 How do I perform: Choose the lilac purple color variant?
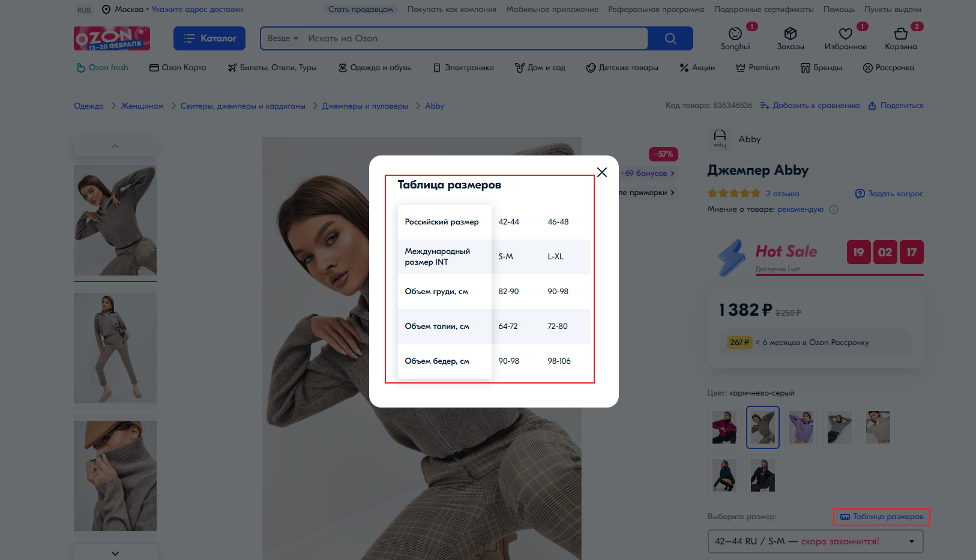click(x=801, y=427)
